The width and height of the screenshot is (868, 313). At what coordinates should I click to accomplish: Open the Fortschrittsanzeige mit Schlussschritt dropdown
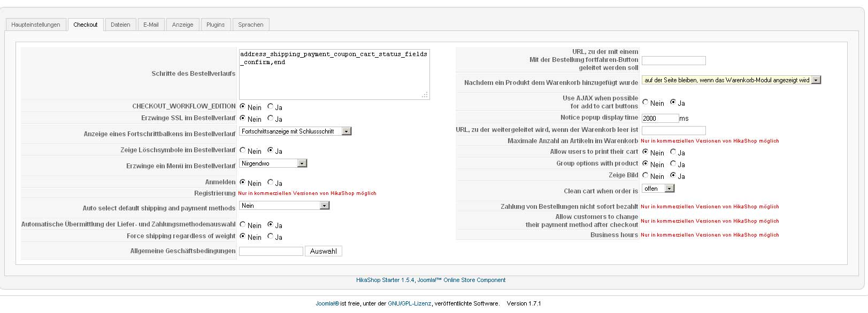pyautogui.click(x=347, y=131)
